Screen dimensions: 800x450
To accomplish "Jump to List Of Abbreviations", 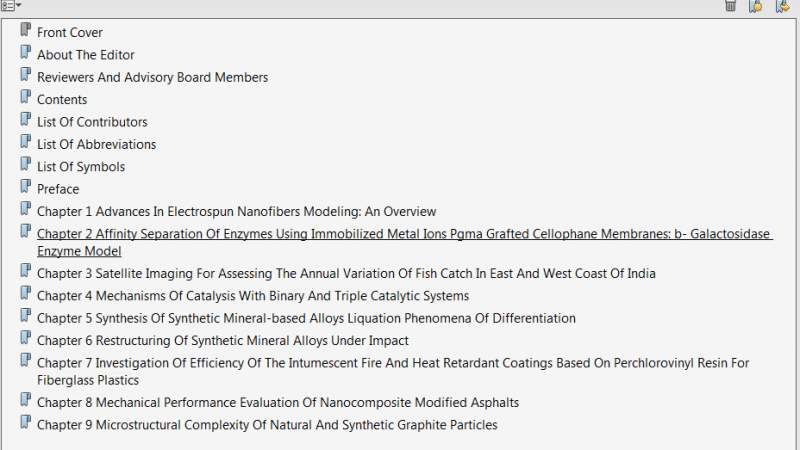I will 96,144.
